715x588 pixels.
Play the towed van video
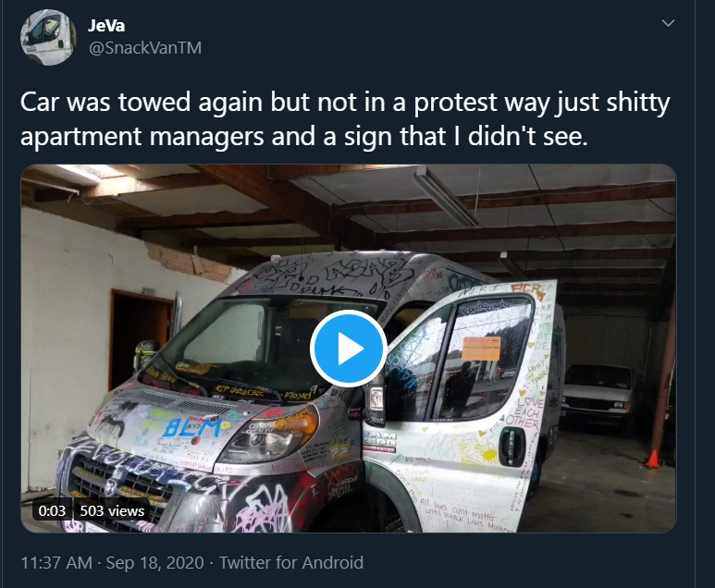point(349,349)
